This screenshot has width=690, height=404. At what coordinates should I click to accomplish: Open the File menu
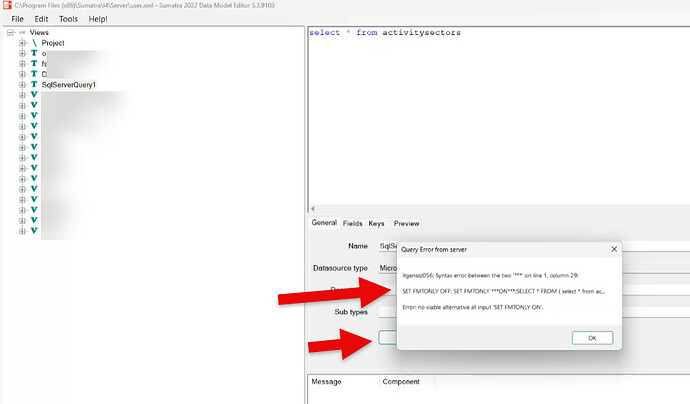[x=17, y=19]
